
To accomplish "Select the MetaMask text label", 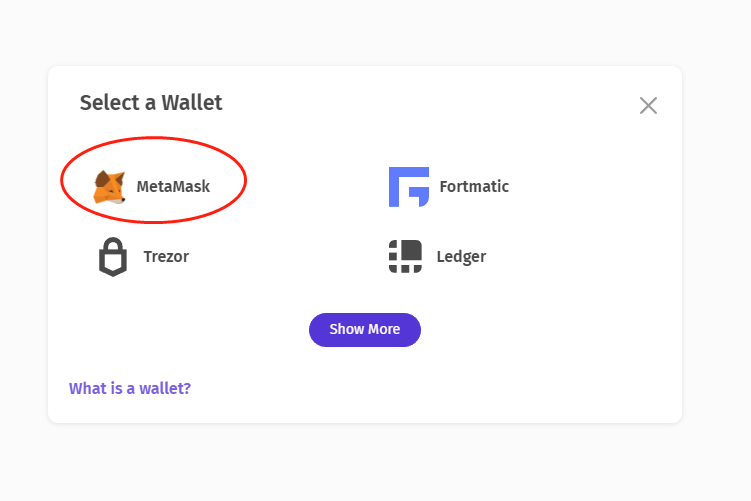I will tap(173, 187).
